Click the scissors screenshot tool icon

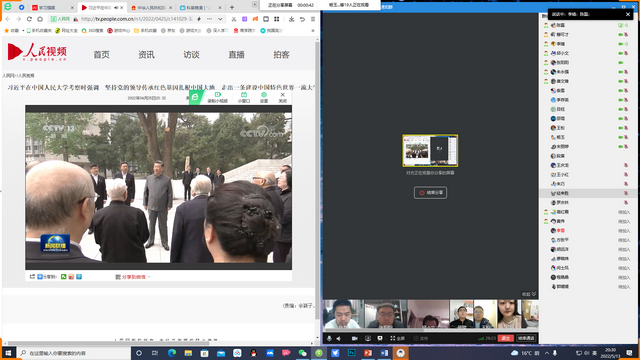tap(234, 19)
